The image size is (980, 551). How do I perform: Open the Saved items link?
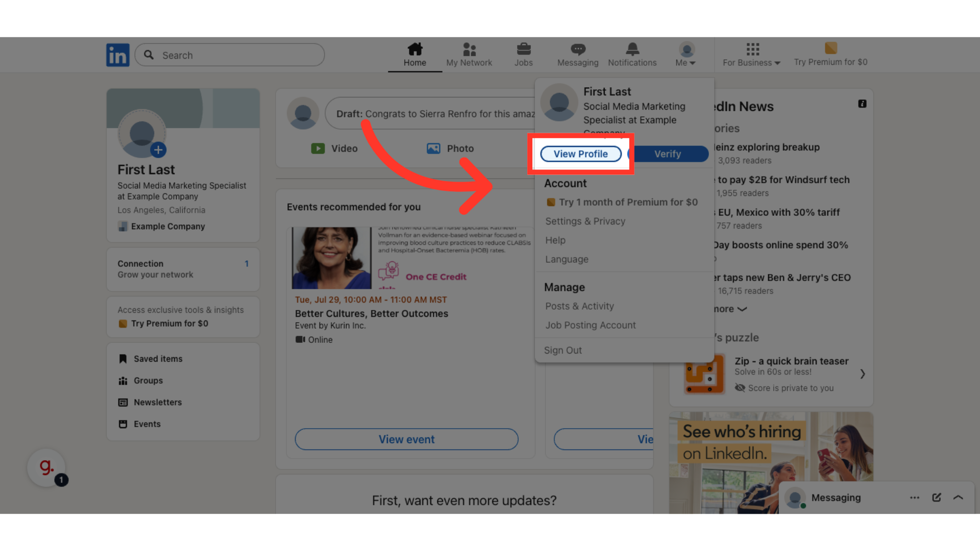[x=158, y=359]
